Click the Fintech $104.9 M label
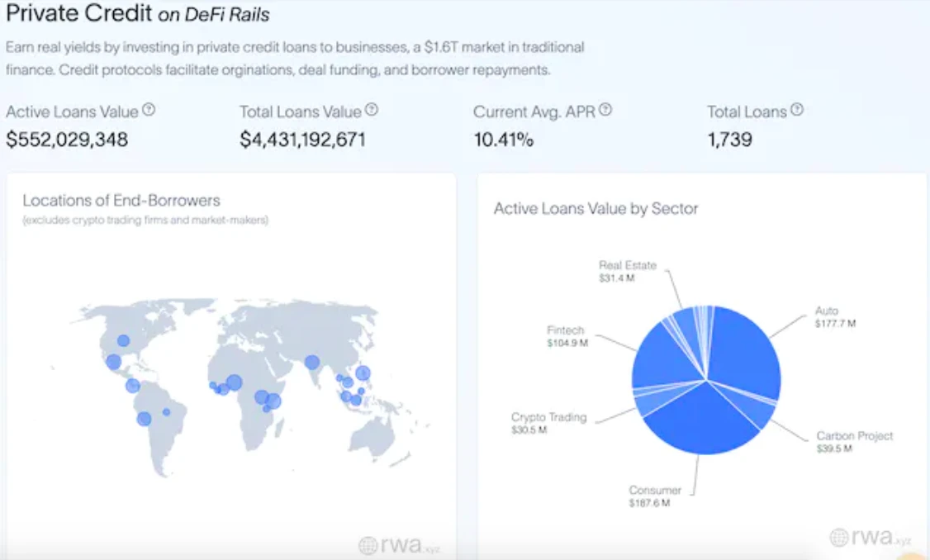 tap(567, 336)
